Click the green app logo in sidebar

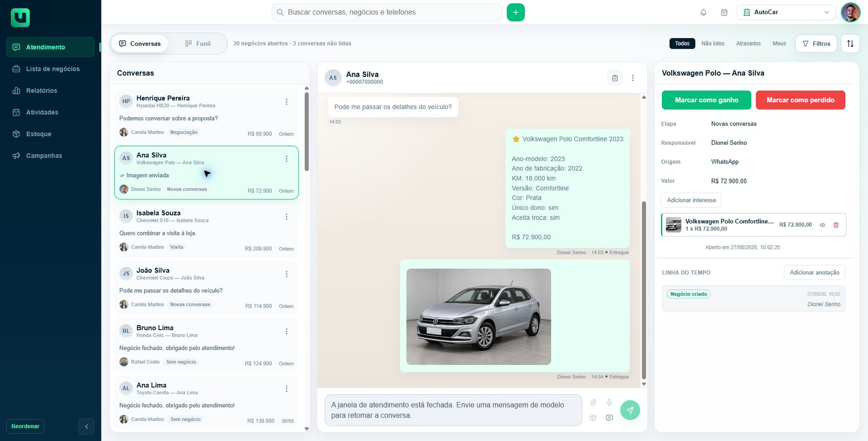pos(20,18)
